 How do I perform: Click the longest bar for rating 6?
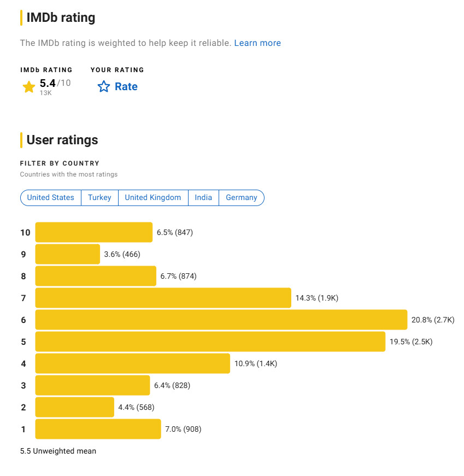point(221,320)
